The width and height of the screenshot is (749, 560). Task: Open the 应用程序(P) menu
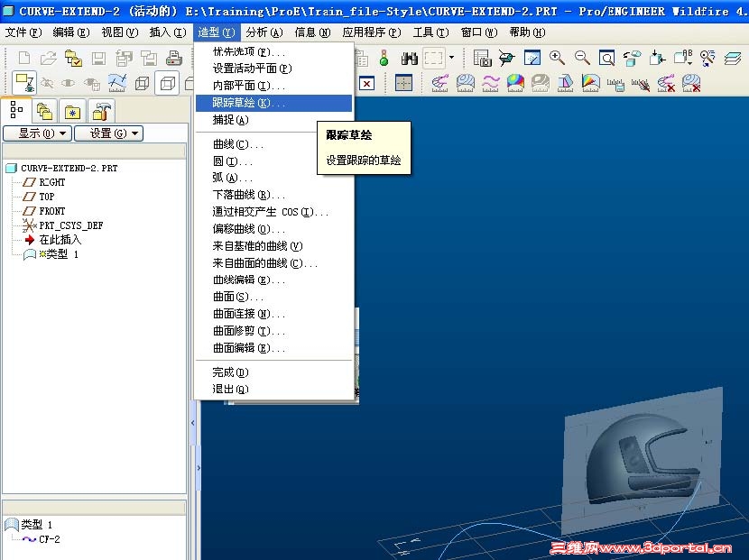pyautogui.click(x=372, y=32)
